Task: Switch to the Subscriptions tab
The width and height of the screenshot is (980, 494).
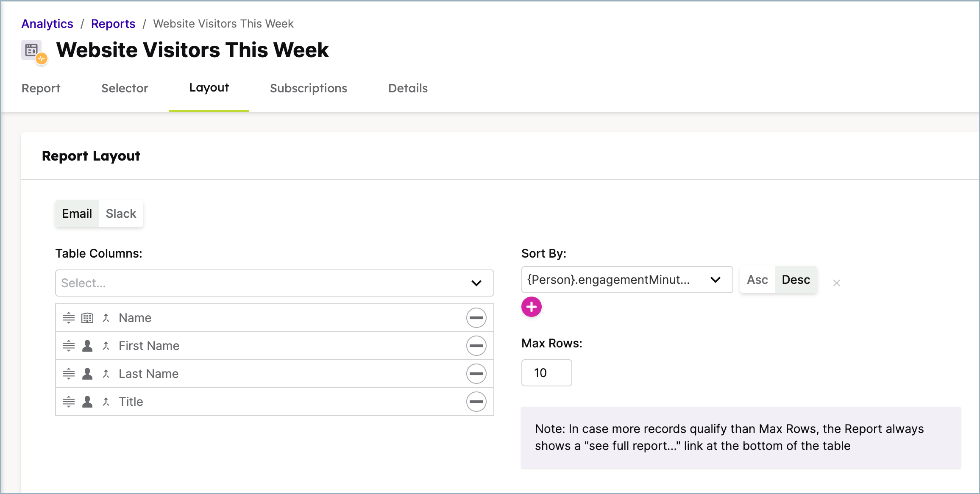Action: tap(309, 88)
